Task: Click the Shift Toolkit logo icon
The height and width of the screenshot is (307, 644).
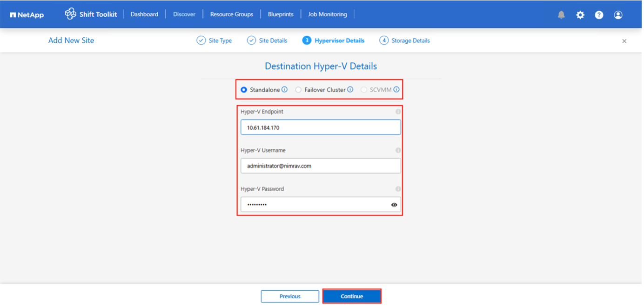Action: point(70,14)
